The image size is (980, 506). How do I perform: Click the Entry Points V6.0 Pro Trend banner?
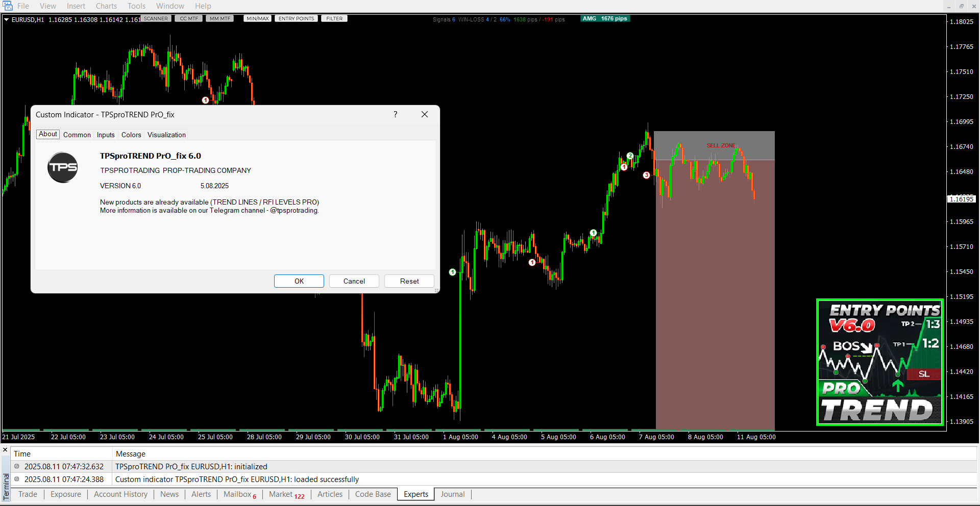(x=880, y=362)
